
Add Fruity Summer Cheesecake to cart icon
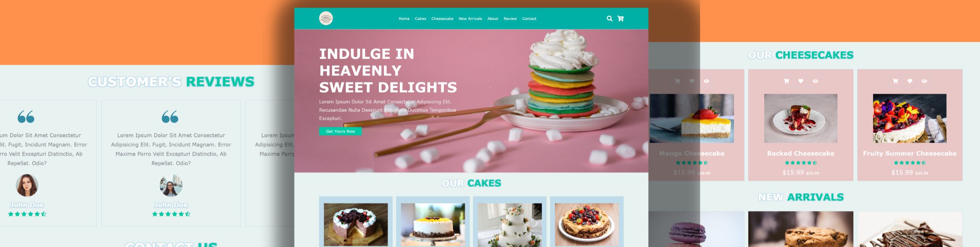[x=895, y=81]
